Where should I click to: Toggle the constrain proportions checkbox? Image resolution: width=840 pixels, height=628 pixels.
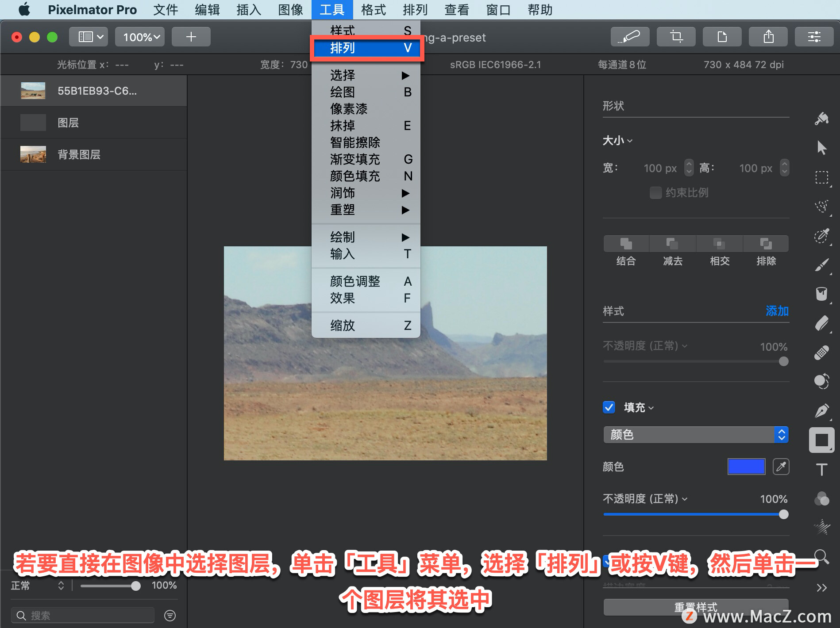655,193
